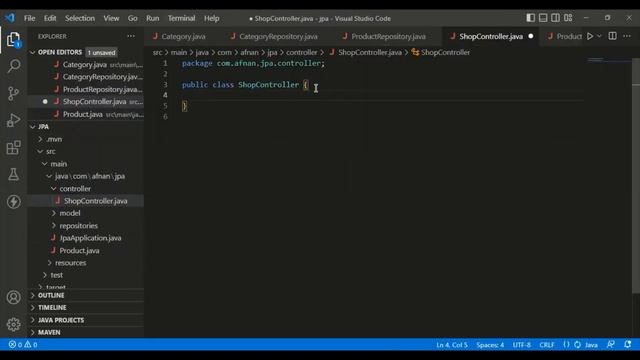Open the File menu
Image resolution: width=640 pixels, height=360 pixels.
point(29,18)
